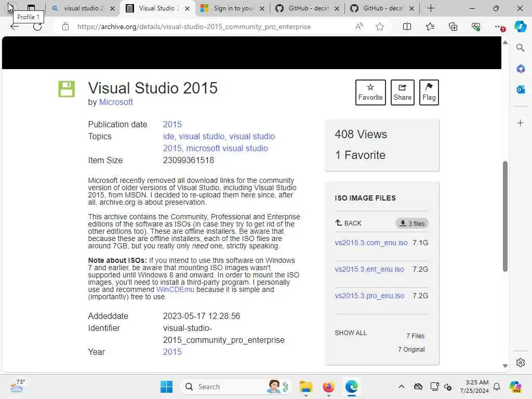Download vs2015.3.ent_enu.iso
Screen dimensions: 532x399
click(x=369, y=269)
